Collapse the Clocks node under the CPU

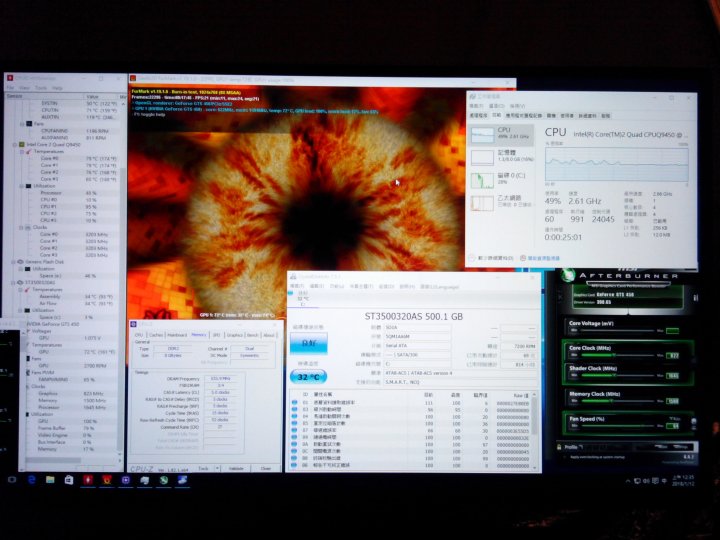tap(22, 227)
